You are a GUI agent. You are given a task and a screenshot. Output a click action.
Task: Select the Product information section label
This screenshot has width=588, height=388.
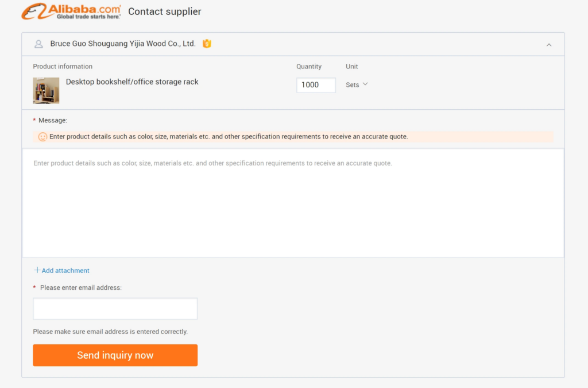[x=62, y=66]
